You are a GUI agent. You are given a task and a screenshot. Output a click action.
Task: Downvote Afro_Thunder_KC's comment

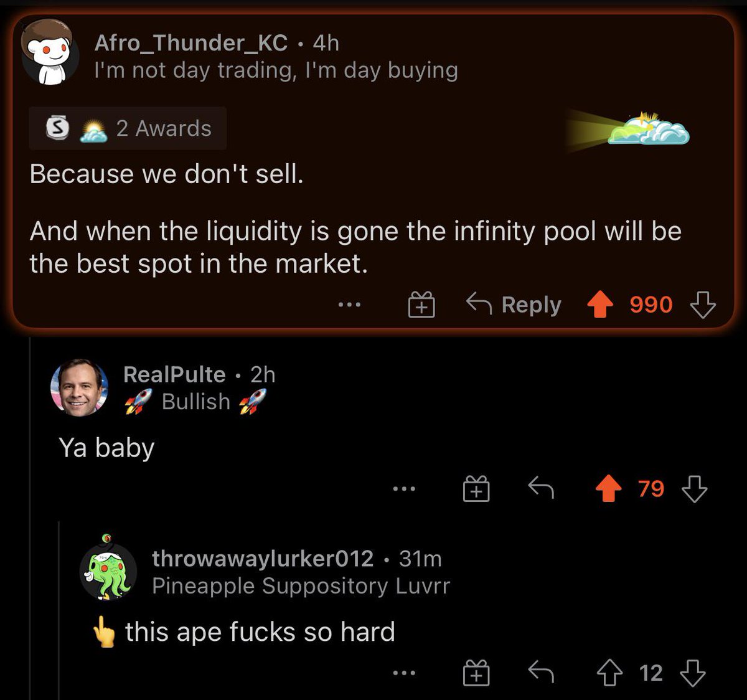(703, 305)
